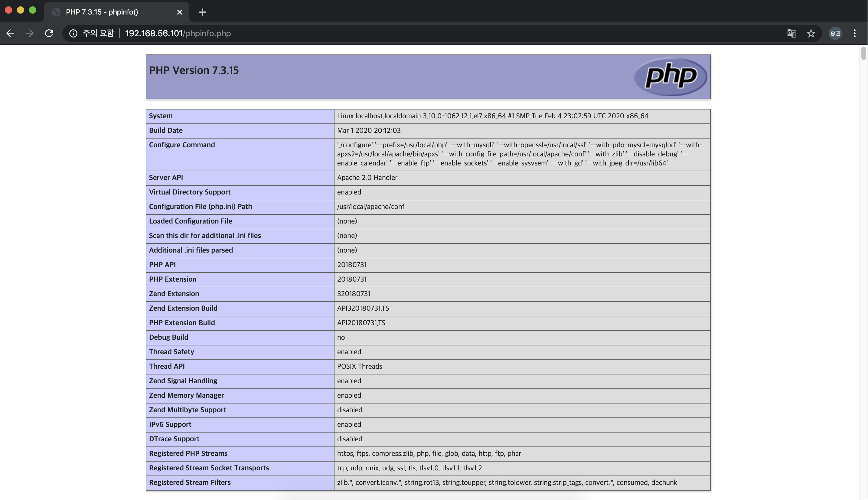This screenshot has height=500, width=868.
Task: Click the vertical scrollbar thumb
Action: tap(863, 53)
